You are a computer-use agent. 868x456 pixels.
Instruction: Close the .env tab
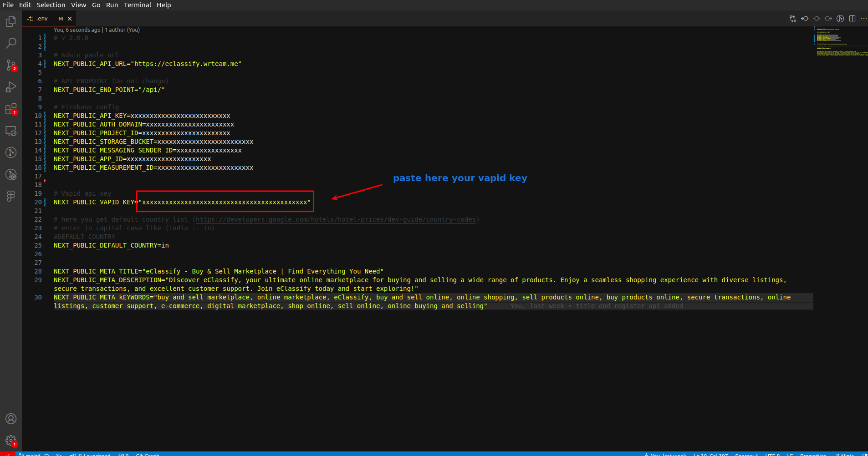point(70,19)
